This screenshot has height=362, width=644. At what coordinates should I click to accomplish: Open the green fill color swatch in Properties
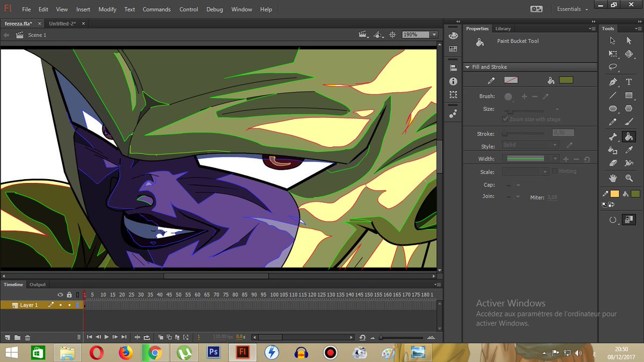tap(566, 80)
